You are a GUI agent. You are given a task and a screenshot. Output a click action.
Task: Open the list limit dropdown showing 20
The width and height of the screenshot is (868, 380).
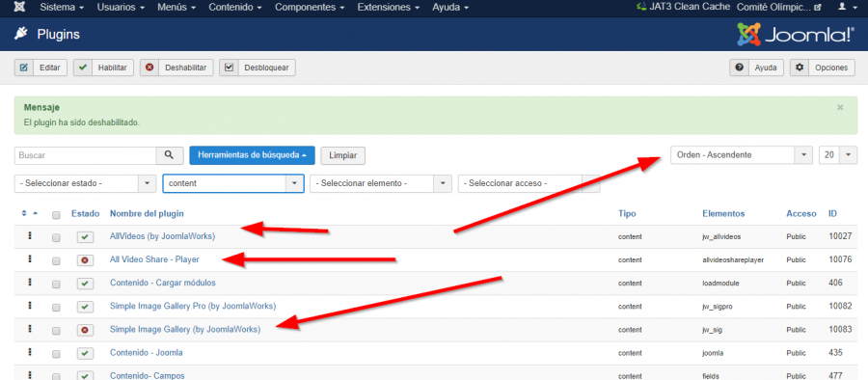click(838, 155)
